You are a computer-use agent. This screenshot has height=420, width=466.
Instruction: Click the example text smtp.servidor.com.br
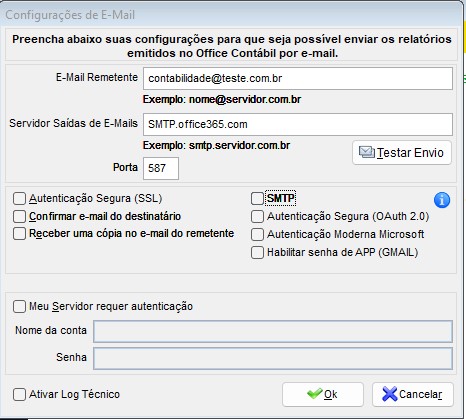[239, 145]
